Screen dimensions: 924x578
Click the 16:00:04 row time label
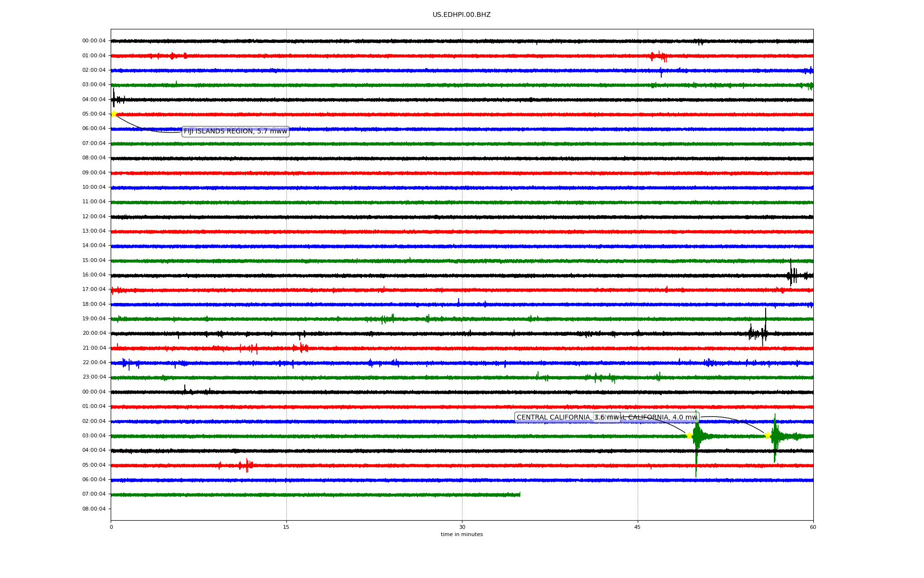pyautogui.click(x=94, y=275)
